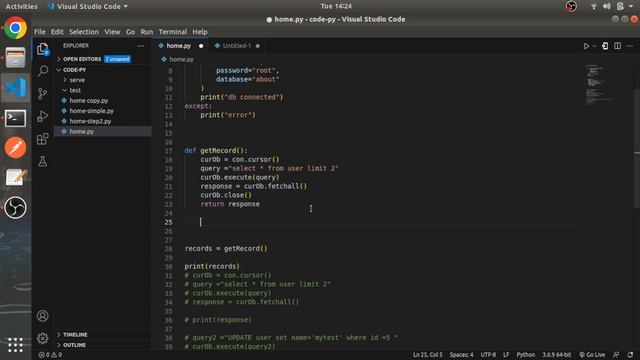640x360 pixels.
Task: Click Activities in the top bar
Action: pos(21,7)
